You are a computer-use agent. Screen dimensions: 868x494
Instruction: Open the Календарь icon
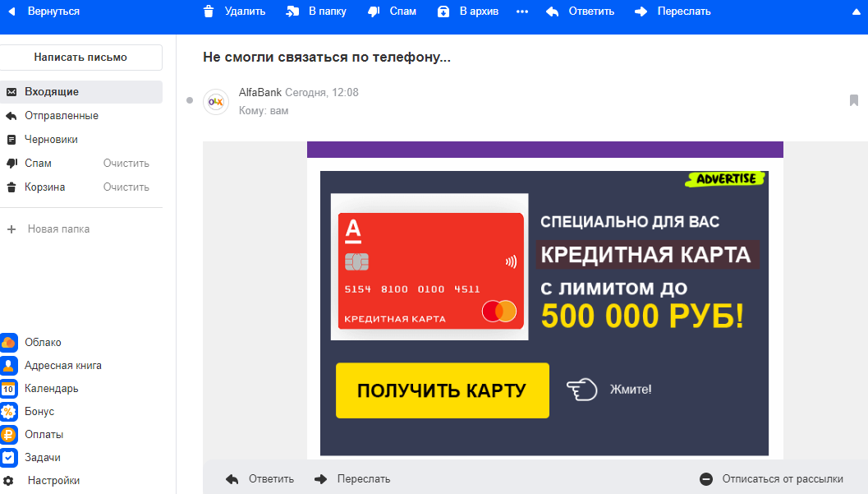coord(8,389)
